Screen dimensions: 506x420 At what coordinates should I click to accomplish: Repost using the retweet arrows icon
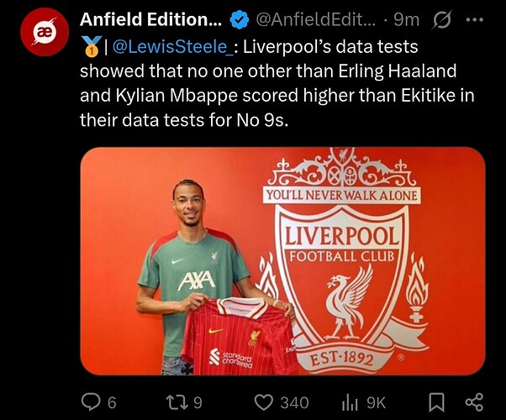point(177,402)
